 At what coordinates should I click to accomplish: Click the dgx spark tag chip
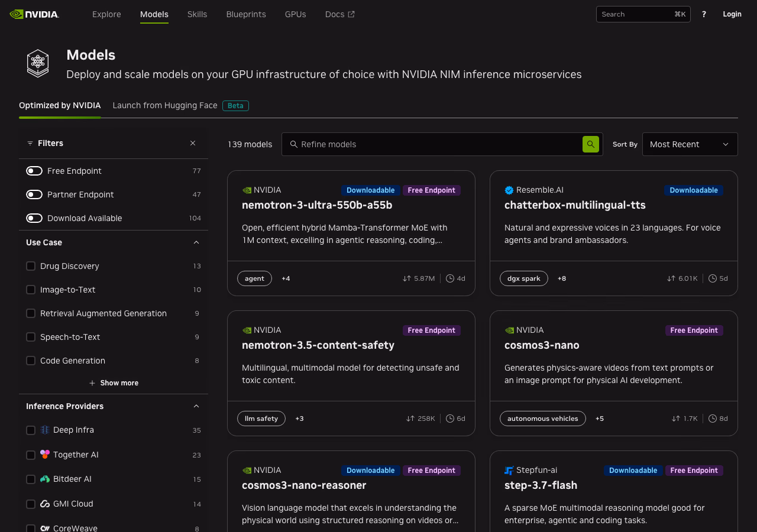click(524, 278)
